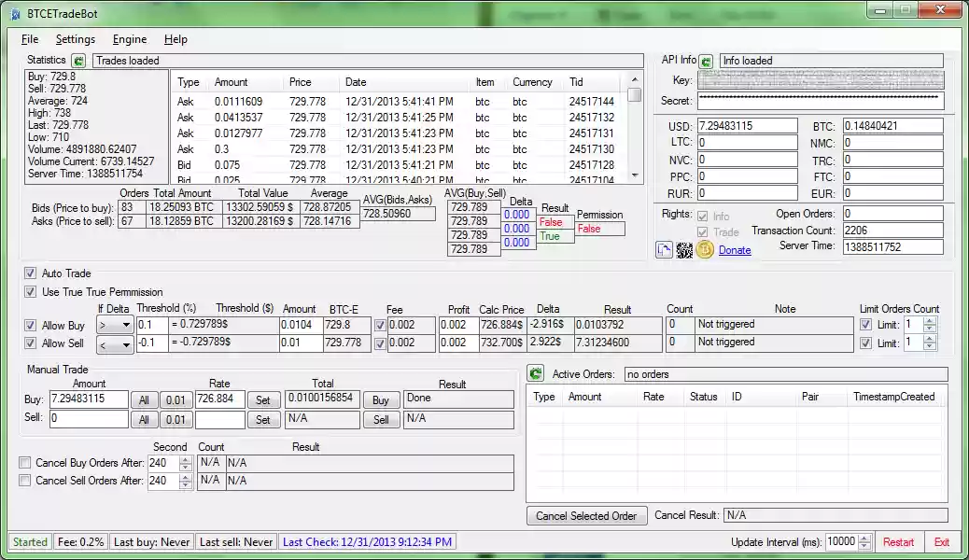Screen dimensions: 969x560
Task: Uncheck the Allow Buy checkbox
Action: pyautogui.click(x=30, y=325)
